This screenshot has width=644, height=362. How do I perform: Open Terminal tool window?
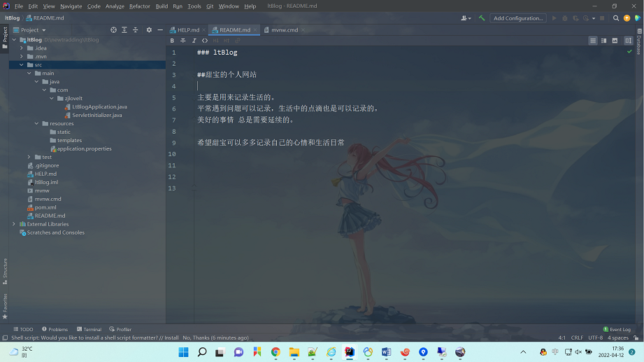click(89, 329)
